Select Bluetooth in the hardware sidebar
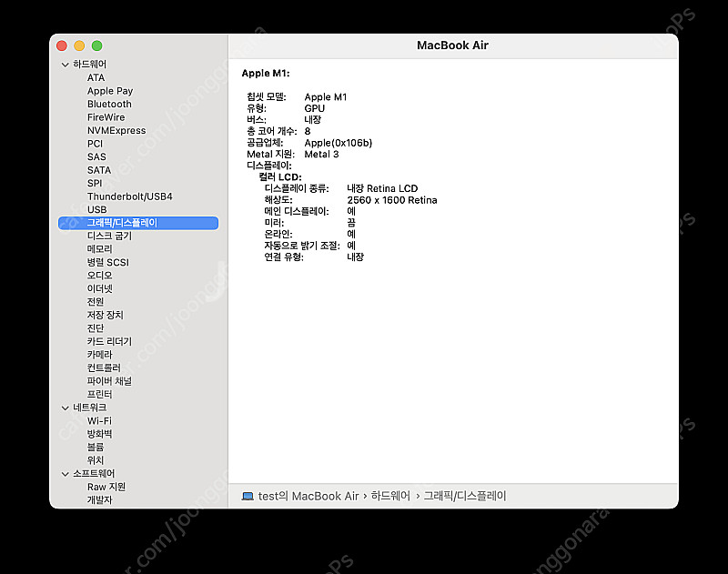The image size is (728, 574). point(109,104)
